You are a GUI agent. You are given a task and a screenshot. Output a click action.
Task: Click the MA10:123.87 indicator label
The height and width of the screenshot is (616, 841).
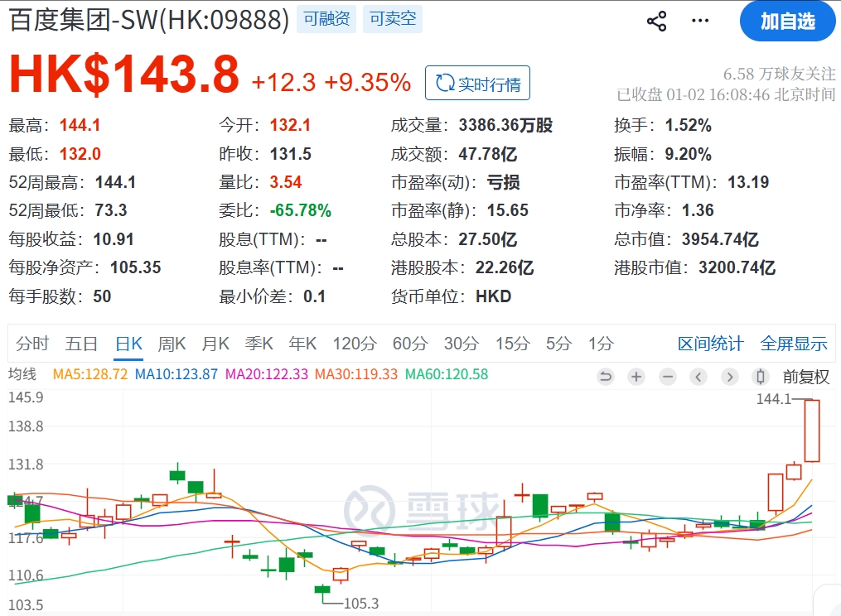tap(176, 373)
